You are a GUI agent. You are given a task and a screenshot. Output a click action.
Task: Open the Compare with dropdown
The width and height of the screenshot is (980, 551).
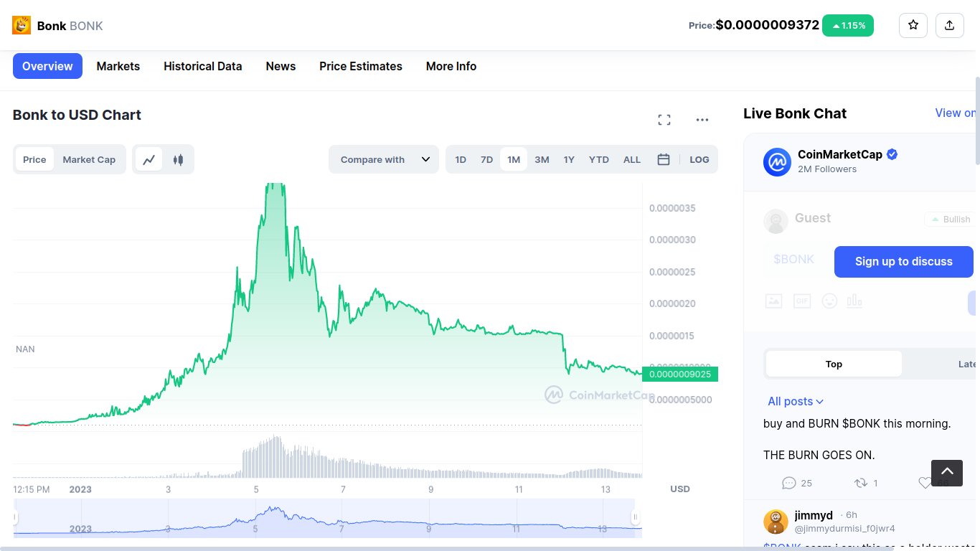click(x=384, y=159)
